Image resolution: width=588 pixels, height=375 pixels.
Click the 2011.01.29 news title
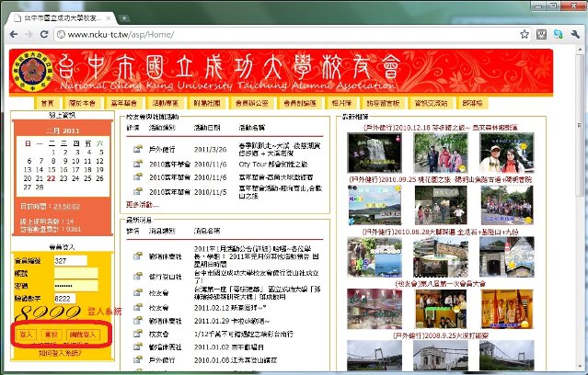pyautogui.click(x=232, y=321)
